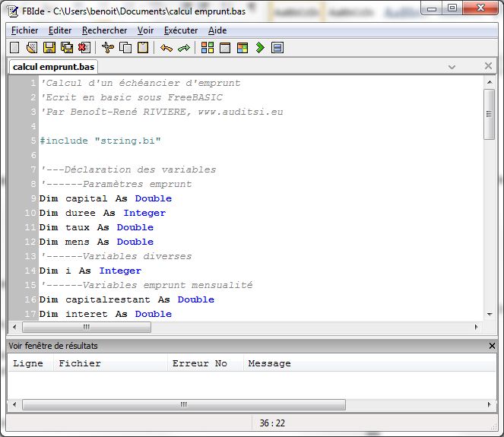Click the #include "string.bi" line
This screenshot has width=504, height=437.
pos(100,141)
